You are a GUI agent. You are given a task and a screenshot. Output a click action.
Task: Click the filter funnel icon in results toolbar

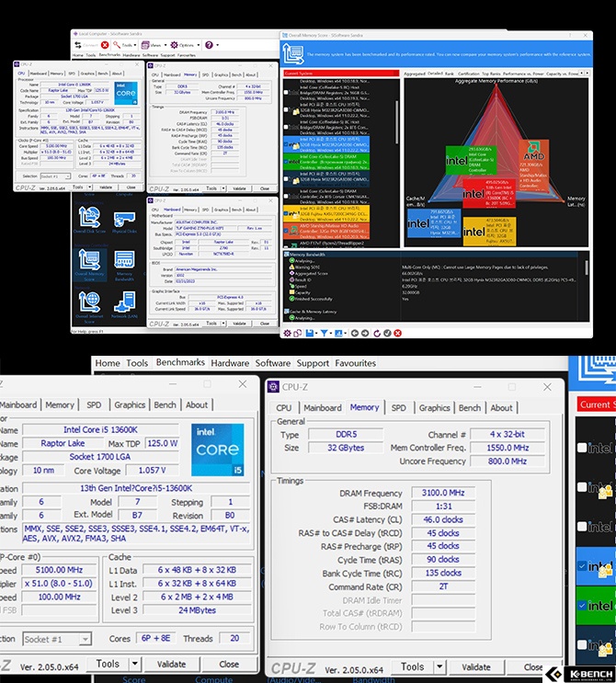(325, 333)
